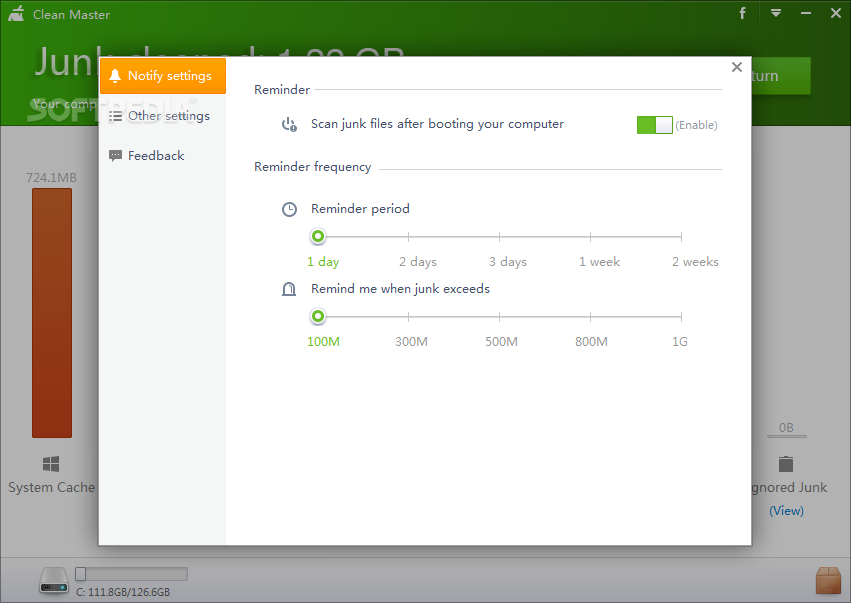Click the junk threshold slider handle

click(318, 316)
